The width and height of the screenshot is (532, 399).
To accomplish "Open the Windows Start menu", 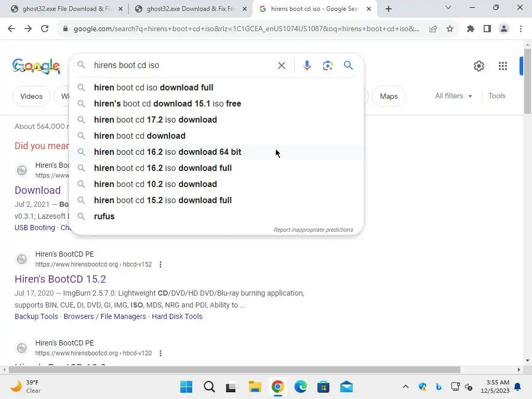I will pos(186,387).
